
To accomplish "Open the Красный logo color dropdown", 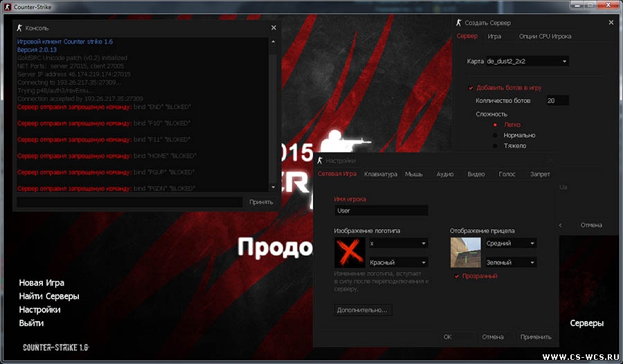I will pyautogui.click(x=398, y=262).
